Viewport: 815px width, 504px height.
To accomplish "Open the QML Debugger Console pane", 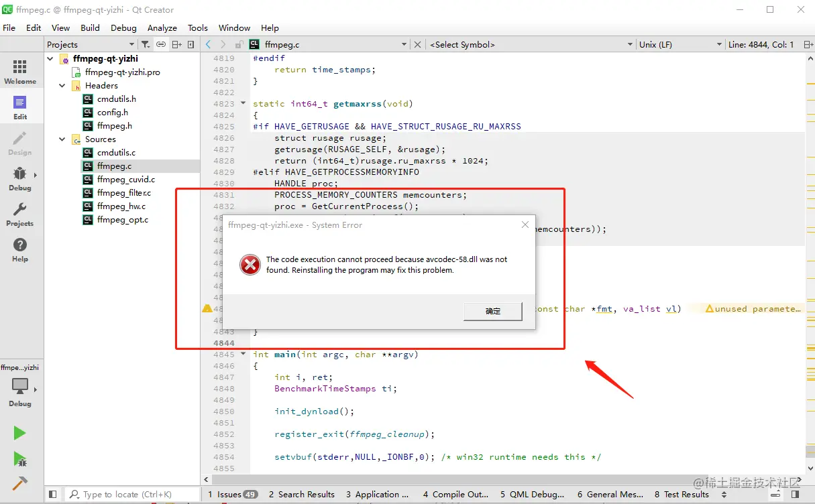I will (x=532, y=495).
